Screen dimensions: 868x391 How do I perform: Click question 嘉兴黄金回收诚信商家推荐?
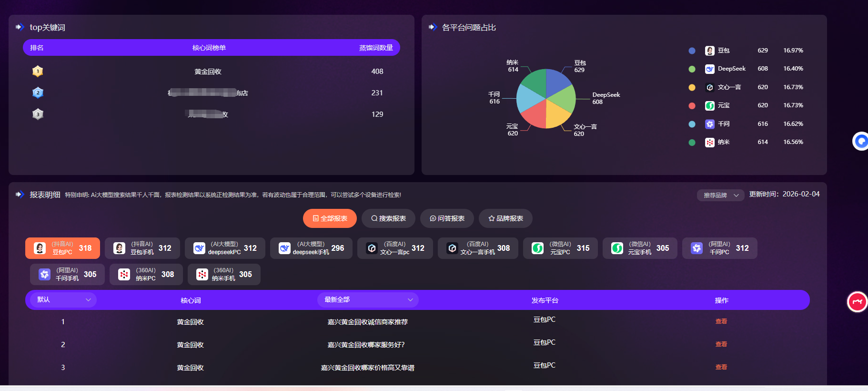pyautogui.click(x=368, y=322)
